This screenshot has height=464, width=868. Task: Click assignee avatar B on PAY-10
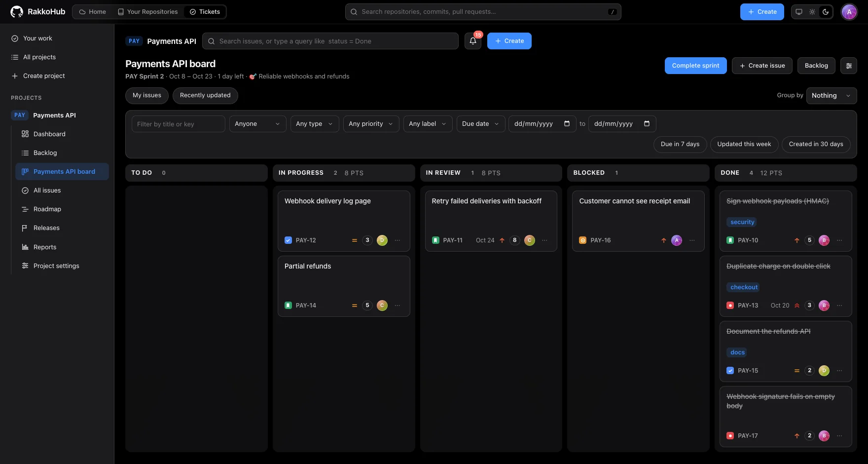coord(824,240)
